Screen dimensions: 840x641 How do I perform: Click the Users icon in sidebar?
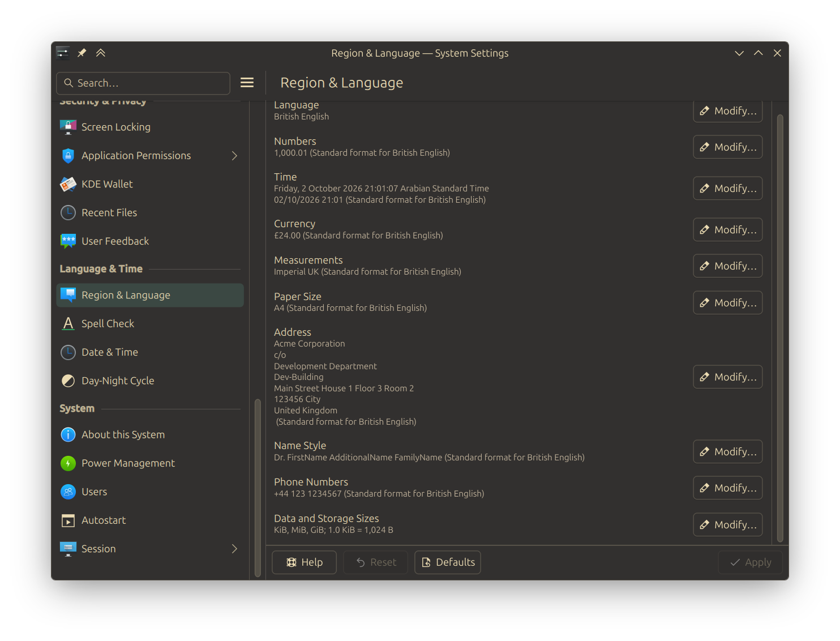click(68, 492)
